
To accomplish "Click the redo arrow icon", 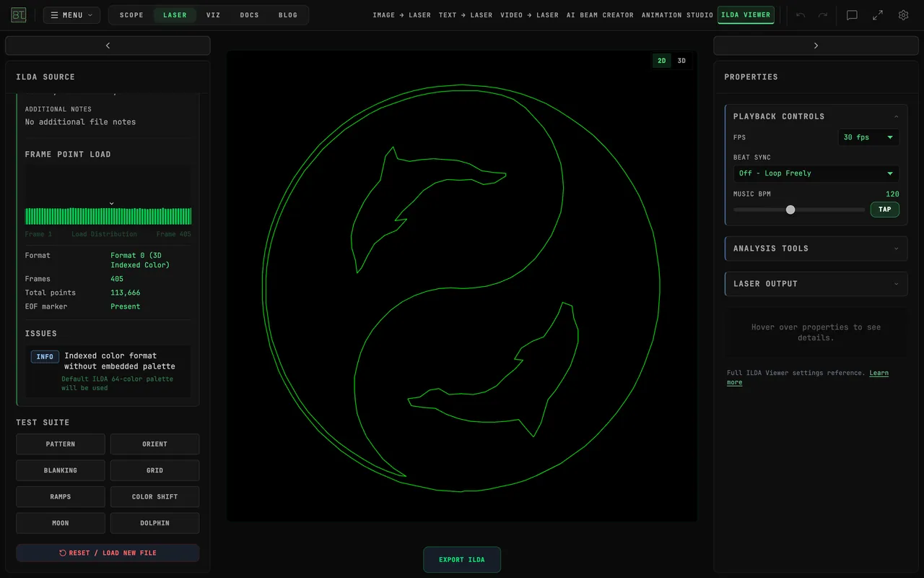I will [823, 15].
